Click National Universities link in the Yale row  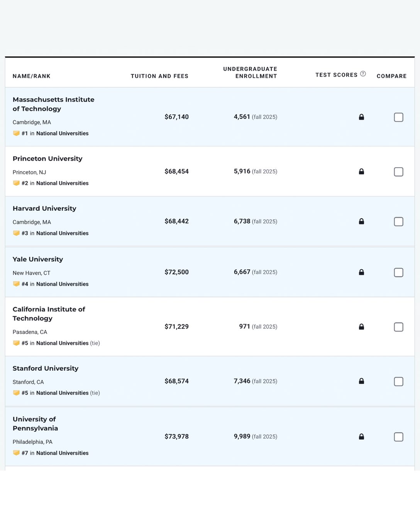pos(62,284)
